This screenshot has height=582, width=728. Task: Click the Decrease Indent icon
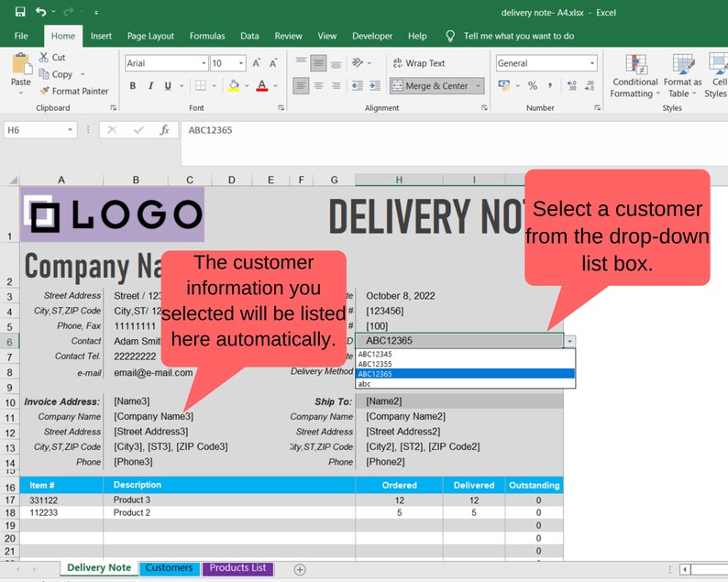point(357,86)
